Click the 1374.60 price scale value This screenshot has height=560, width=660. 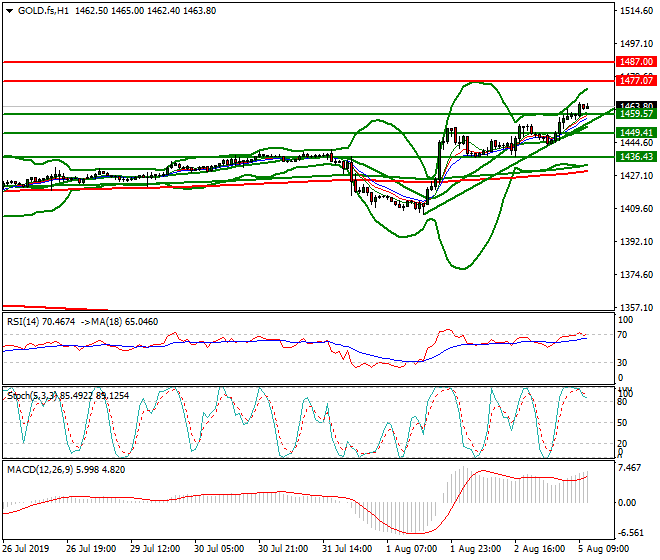(x=635, y=275)
